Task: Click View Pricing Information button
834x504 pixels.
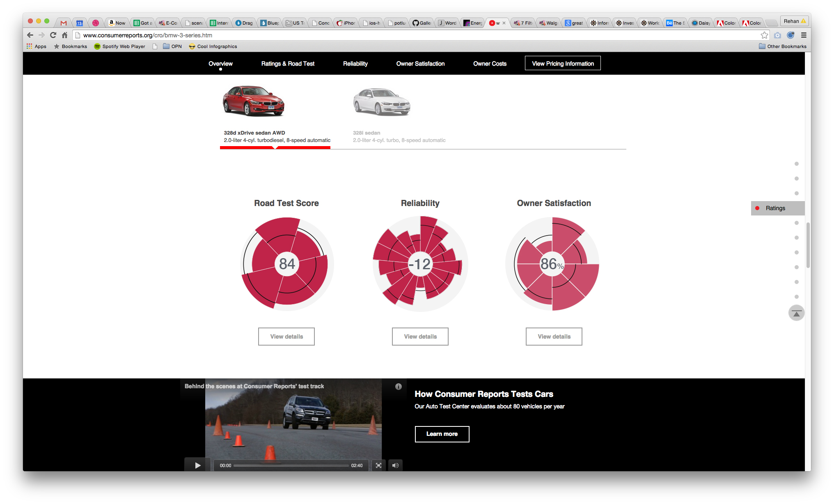Action: point(563,63)
